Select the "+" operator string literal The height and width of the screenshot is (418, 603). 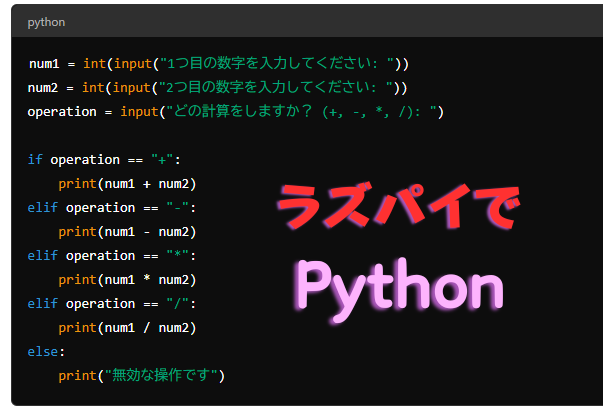pyautogui.click(x=162, y=160)
